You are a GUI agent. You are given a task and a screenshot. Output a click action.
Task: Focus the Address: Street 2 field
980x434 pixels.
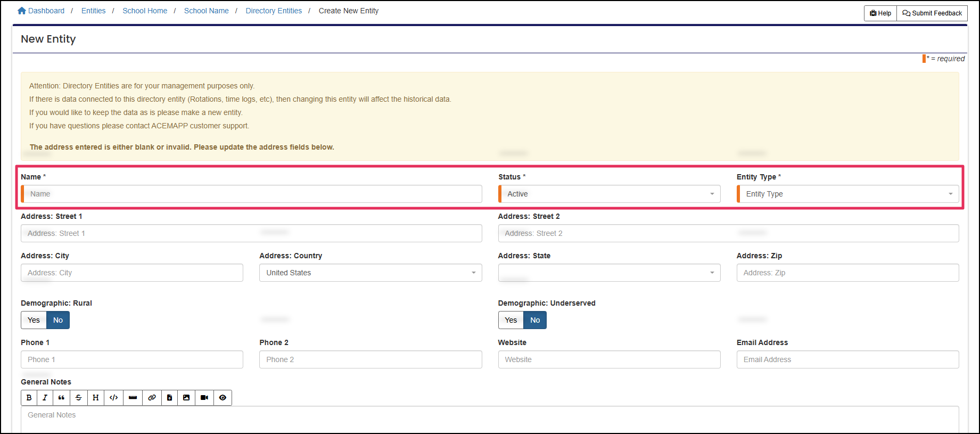pos(729,233)
